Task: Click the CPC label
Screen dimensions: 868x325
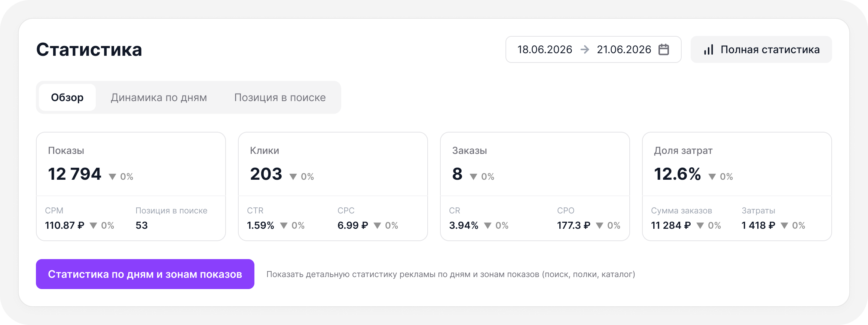Action: [346, 210]
